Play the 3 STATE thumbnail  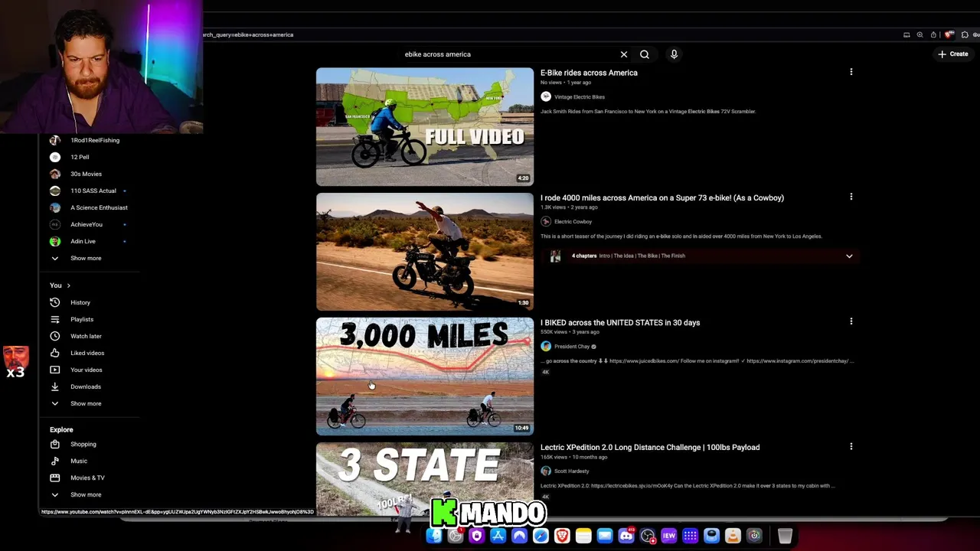(425, 478)
